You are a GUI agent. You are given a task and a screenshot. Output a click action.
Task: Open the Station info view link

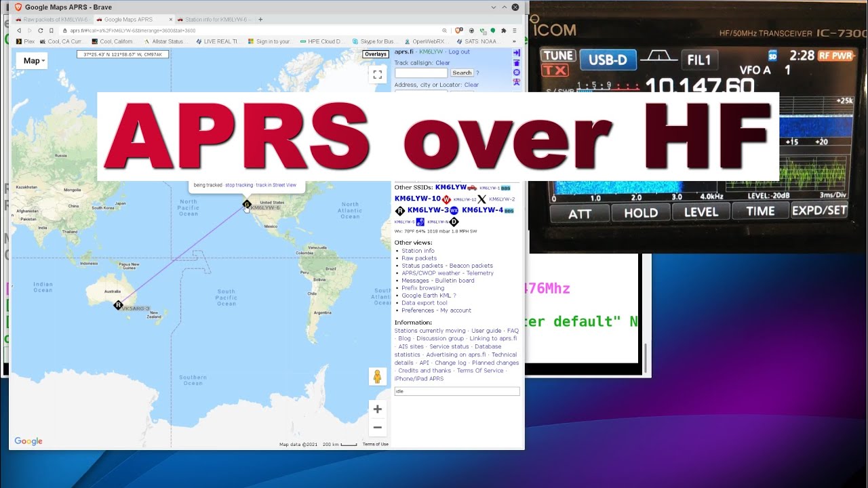click(x=418, y=251)
